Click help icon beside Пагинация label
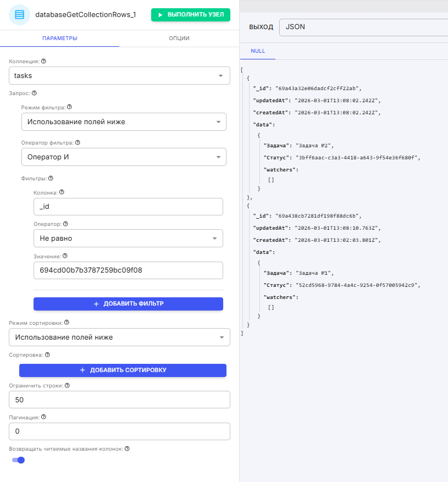This screenshot has height=482, width=448. (x=43, y=417)
